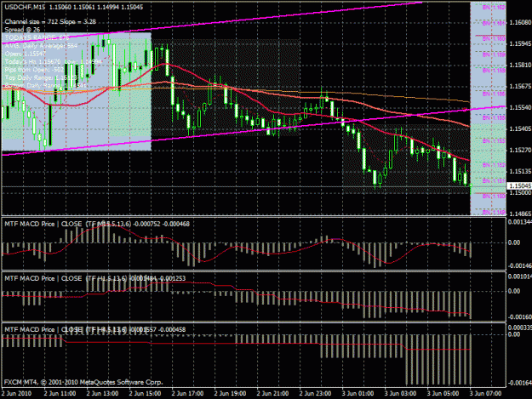Click the '2 Jun 15:00' time axis label
Image resolution: width=532 pixels, height=399 pixels.
pos(145,394)
